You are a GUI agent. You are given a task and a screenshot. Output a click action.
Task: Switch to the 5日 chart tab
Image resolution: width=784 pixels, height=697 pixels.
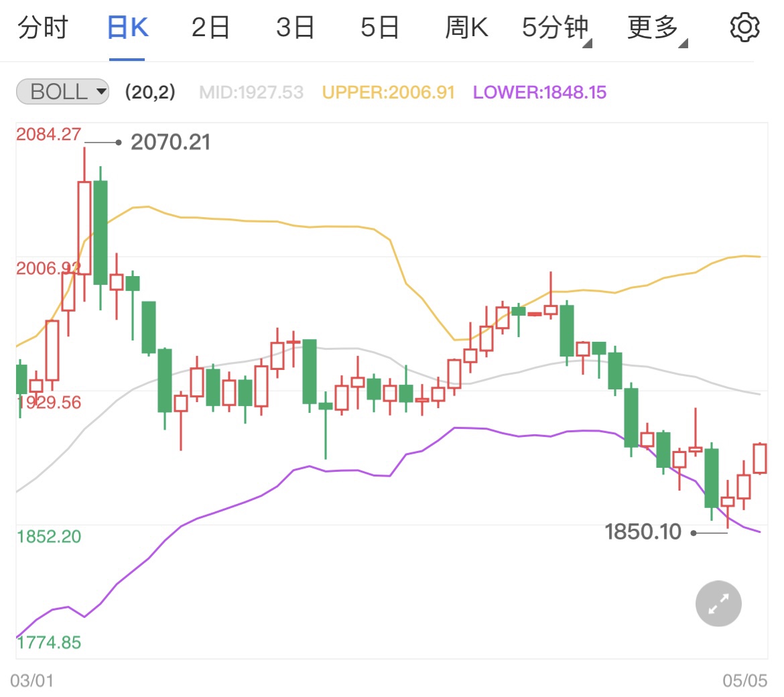pos(380,27)
